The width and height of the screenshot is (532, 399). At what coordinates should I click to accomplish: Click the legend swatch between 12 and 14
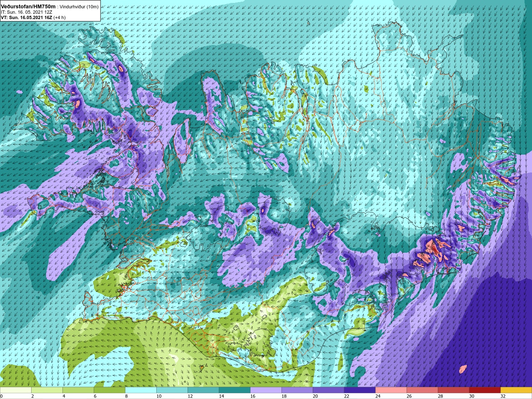203,390
